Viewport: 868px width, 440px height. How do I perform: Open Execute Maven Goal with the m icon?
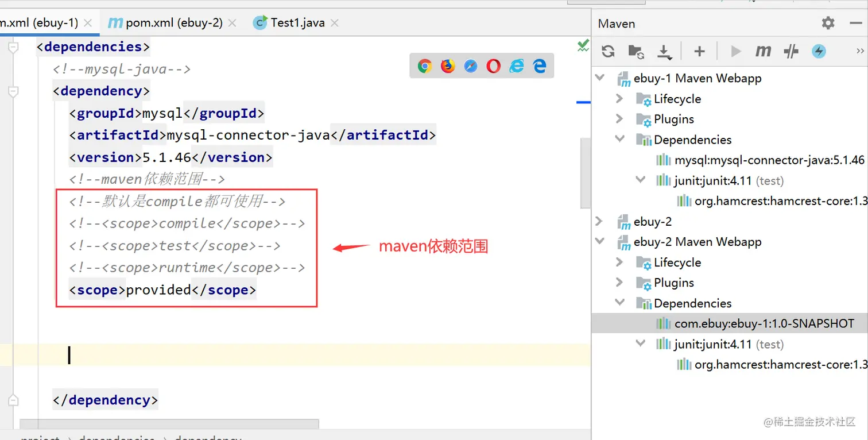(763, 51)
